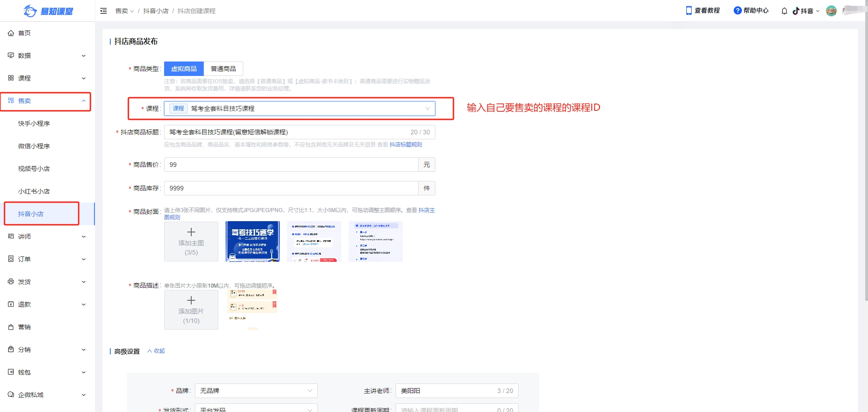This screenshot has height=412, width=868.
Task: Collapse the 售卖 sidebar menu
Action: click(84, 101)
